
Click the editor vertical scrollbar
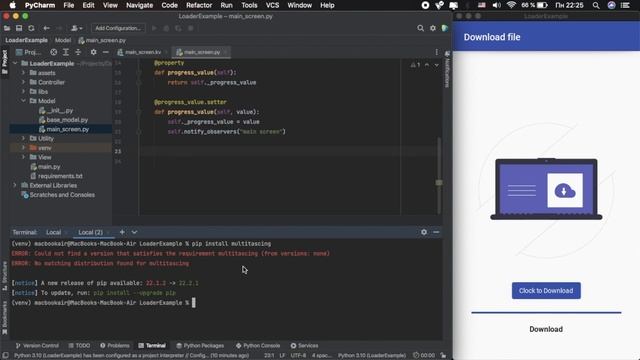click(x=439, y=176)
